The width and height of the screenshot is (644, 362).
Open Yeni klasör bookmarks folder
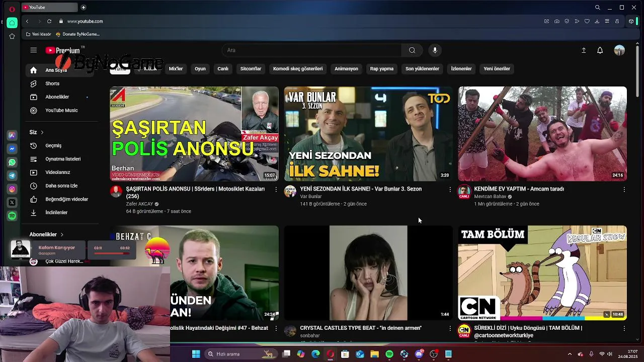(x=38, y=34)
